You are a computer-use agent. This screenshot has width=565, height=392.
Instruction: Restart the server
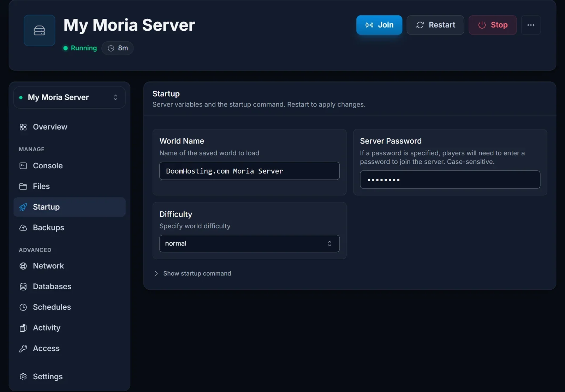coord(435,25)
